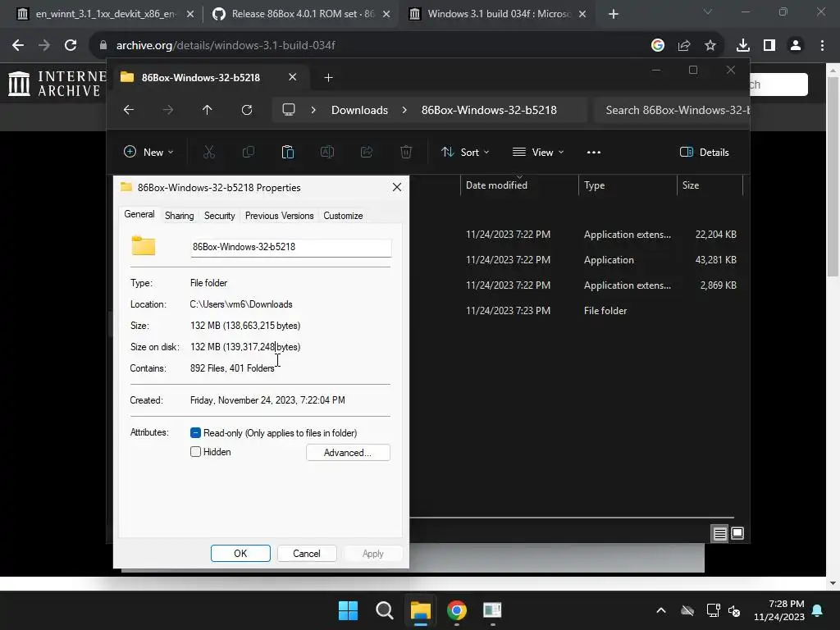Switch to en_winnt_3.1 devkit Chrome tab
This screenshot has width=840, height=630.
click(104, 14)
